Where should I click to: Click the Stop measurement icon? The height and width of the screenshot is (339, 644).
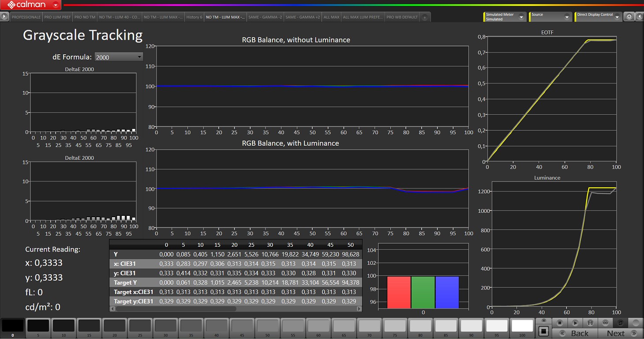(560, 323)
